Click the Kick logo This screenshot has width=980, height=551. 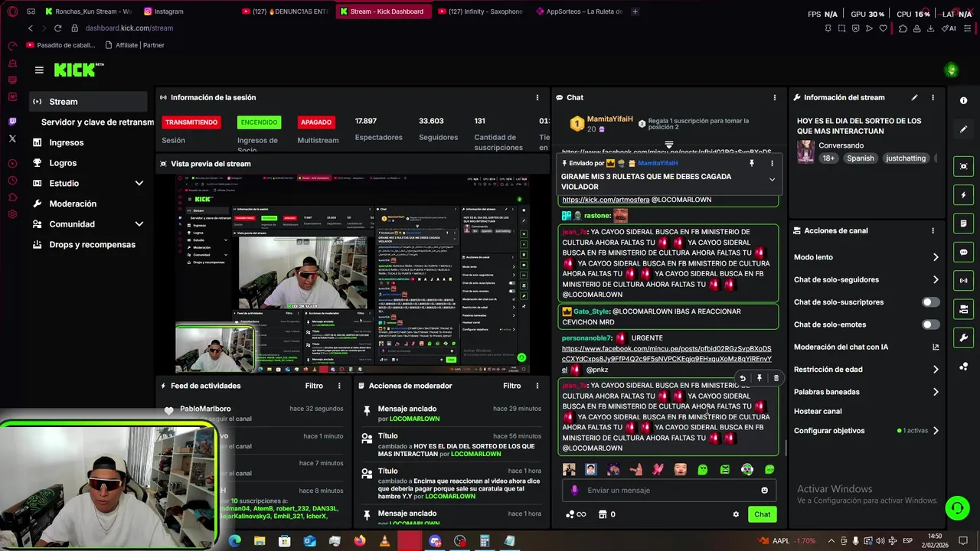point(79,70)
